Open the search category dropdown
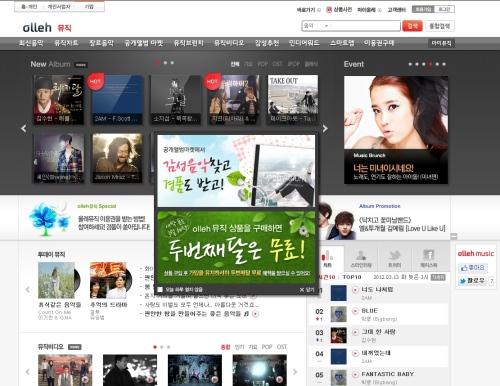This screenshot has width=500, height=386. tap(317, 26)
